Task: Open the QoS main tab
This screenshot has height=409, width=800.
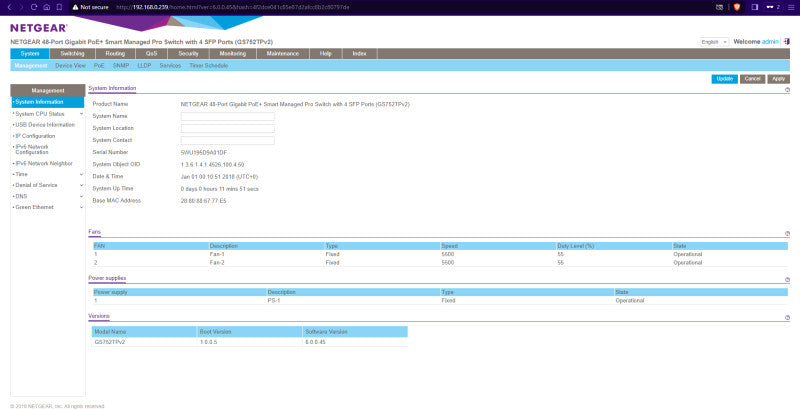Action: point(151,54)
